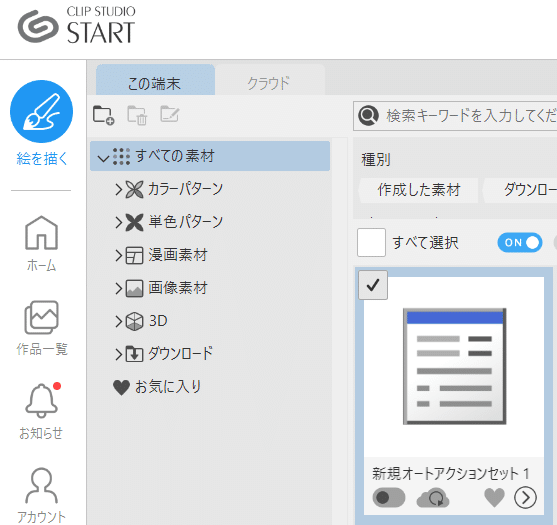
Task: Turn off the ON toggle switch
Action: coord(520,243)
